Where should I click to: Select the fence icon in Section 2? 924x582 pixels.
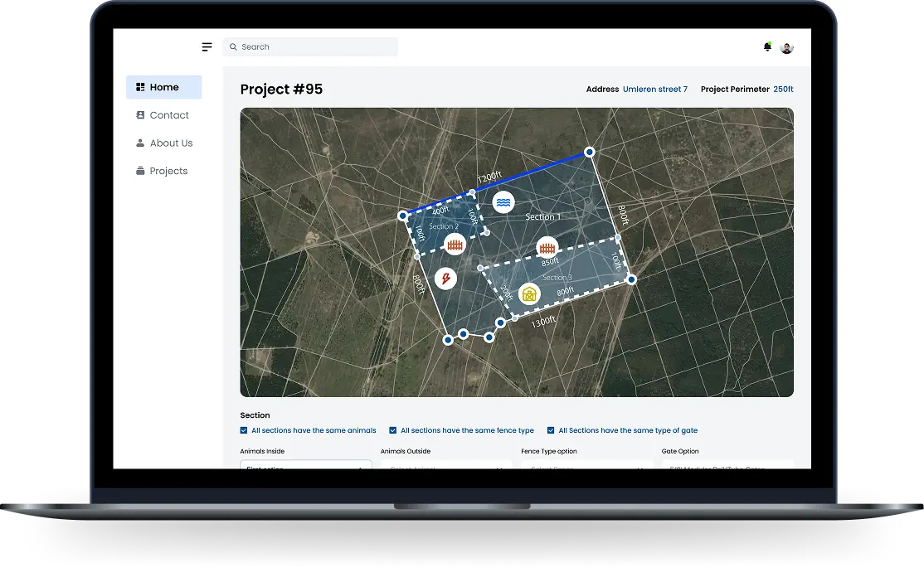click(454, 245)
